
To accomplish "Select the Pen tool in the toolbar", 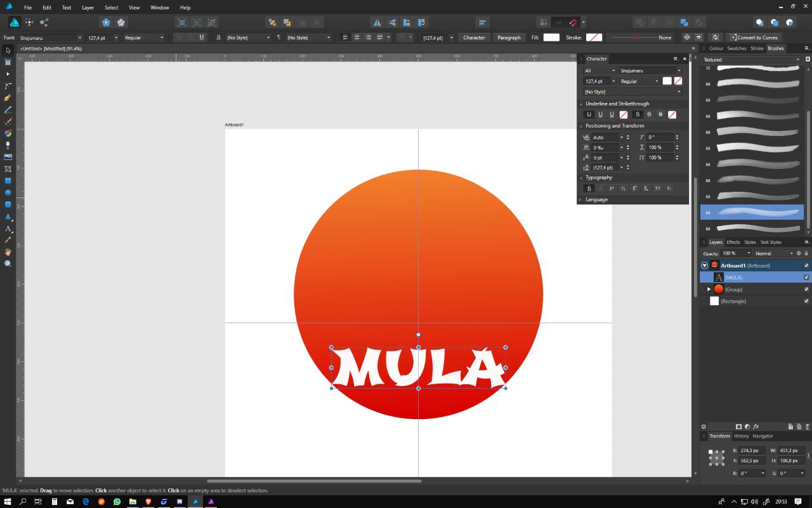I will click(8, 98).
